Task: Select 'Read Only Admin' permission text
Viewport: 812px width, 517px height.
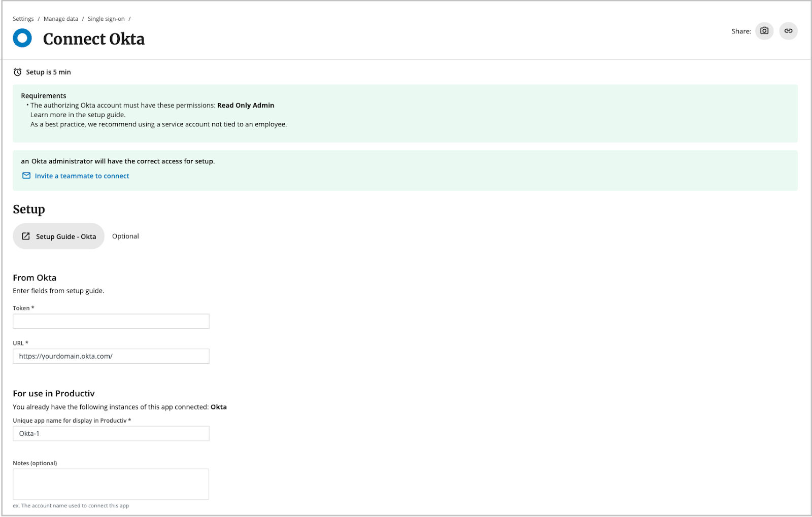Action: [x=246, y=106]
